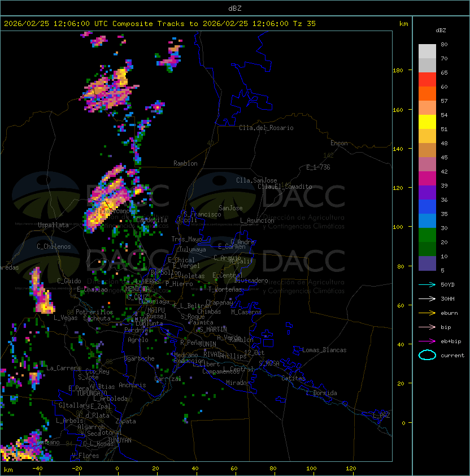
Task: Click the '180' tick on the right axis
Action: click(398, 71)
